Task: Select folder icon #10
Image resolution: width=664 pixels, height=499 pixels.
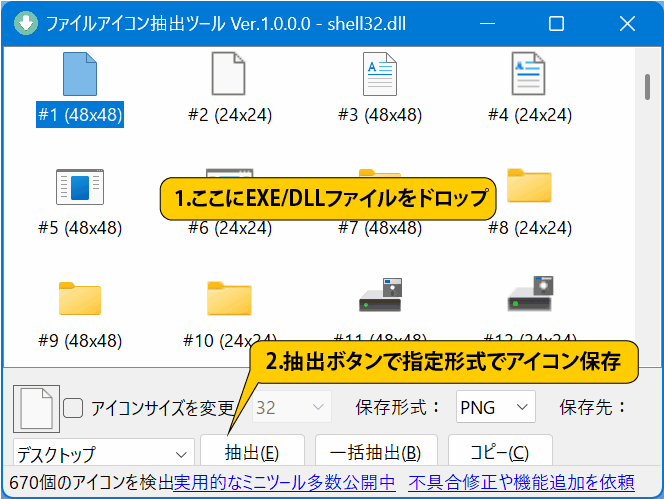Action: pyautogui.click(x=230, y=299)
